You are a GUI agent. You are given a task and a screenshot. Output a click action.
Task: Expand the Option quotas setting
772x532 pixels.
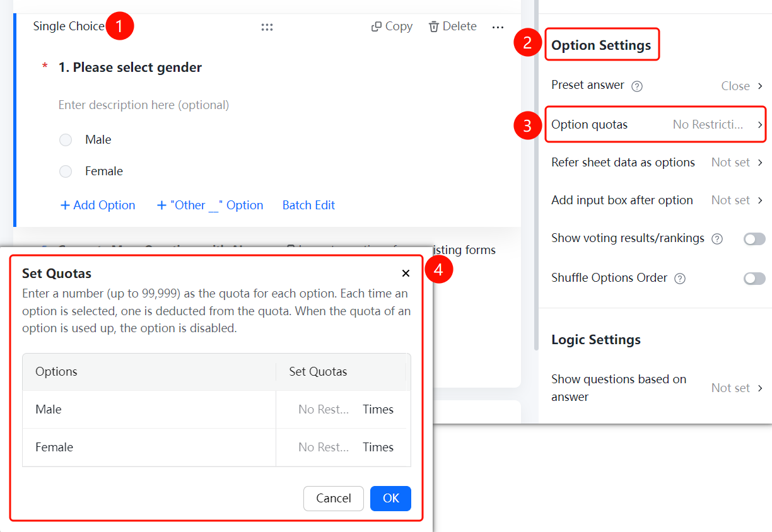click(x=656, y=125)
